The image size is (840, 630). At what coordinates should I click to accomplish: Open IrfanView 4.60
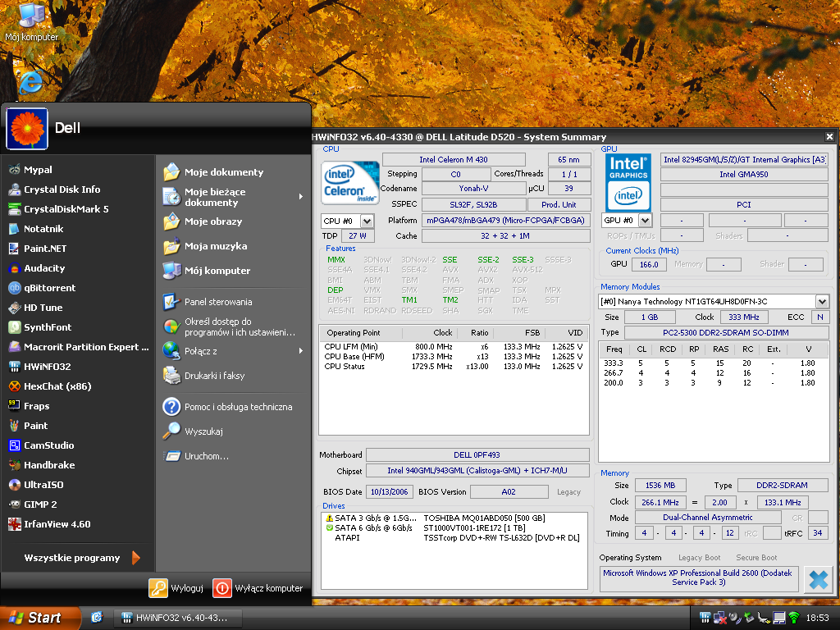click(57, 524)
